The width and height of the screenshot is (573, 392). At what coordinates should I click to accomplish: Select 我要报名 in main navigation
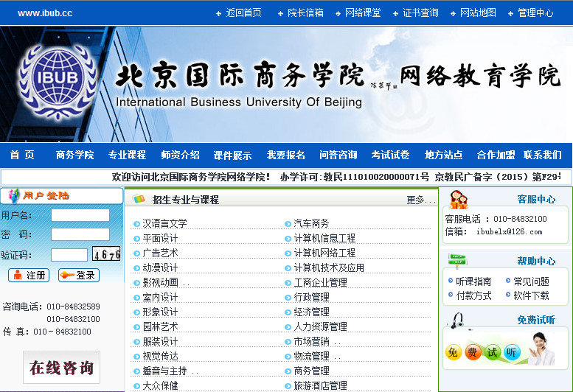point(286,155)
